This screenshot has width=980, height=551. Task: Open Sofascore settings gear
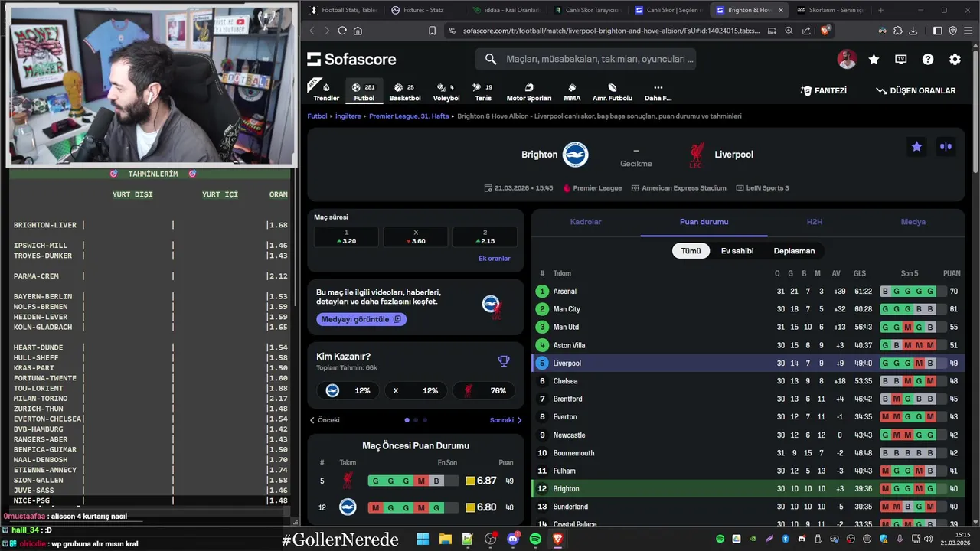[955, 59]
